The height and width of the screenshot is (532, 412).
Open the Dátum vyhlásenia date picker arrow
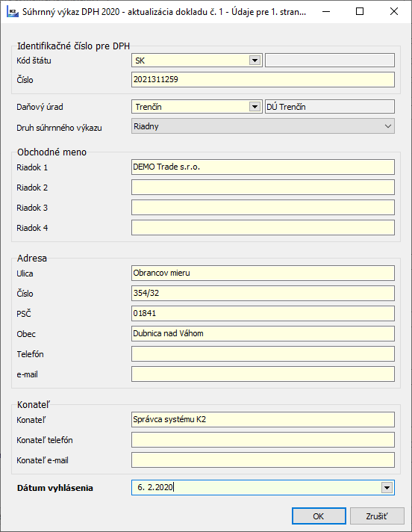387,488
